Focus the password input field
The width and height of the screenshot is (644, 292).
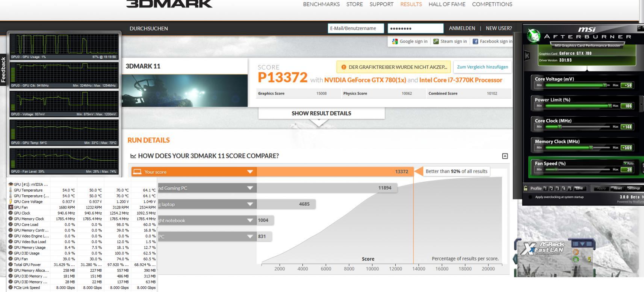[x=416, y=28]
